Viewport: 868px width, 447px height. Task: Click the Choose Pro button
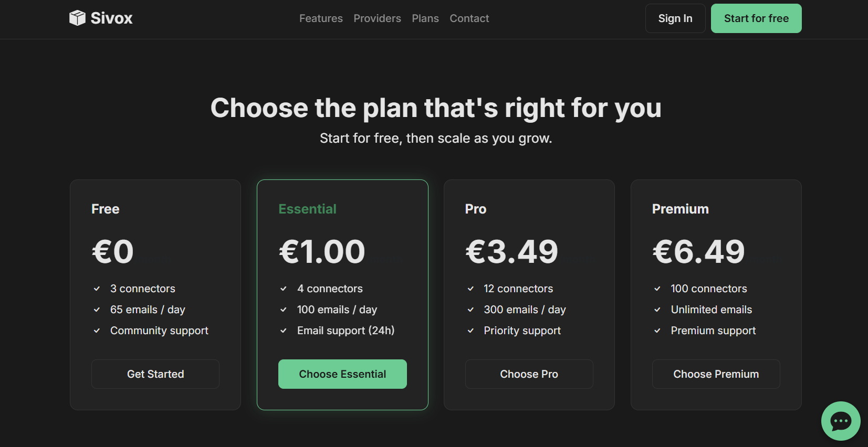point(529,374)
